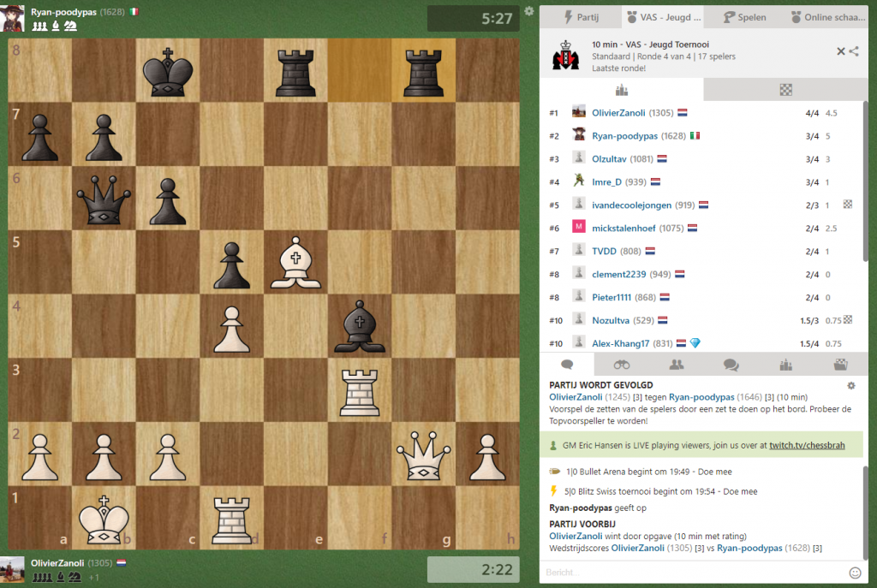
Task: Select the bottom podium tournaments tab
Action: pyautogui.click(x=786, y=365)
